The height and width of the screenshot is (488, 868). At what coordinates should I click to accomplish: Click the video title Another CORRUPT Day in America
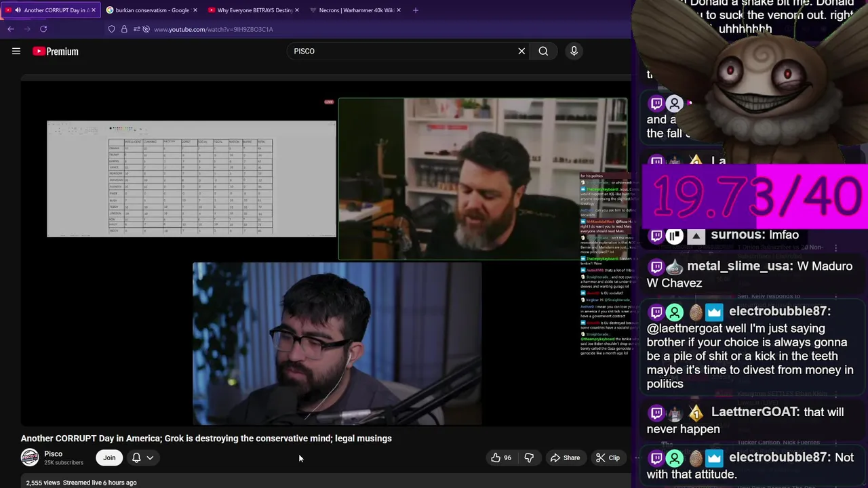206,439
